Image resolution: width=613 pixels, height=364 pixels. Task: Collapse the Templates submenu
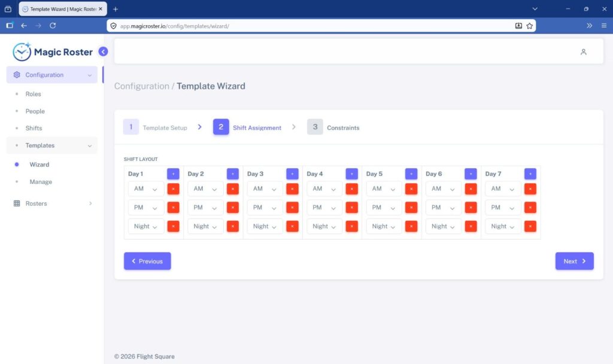click(x=51, y=145)
